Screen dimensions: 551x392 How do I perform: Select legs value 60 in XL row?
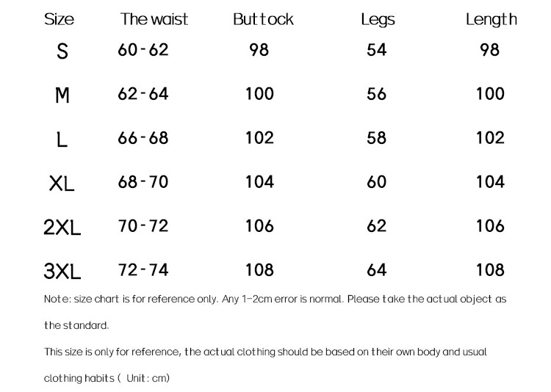click(x=376, y=182)
